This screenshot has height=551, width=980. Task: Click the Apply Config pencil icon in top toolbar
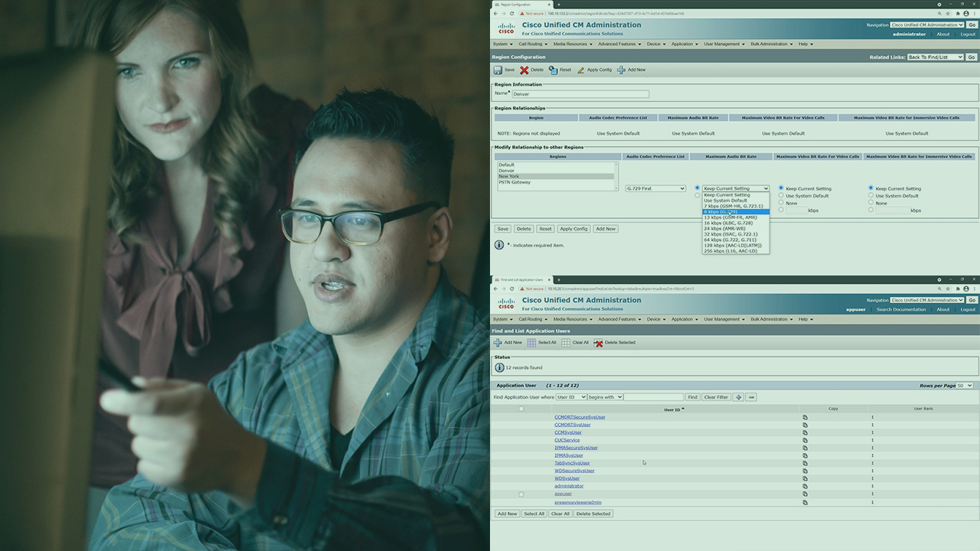click(581, 70)
